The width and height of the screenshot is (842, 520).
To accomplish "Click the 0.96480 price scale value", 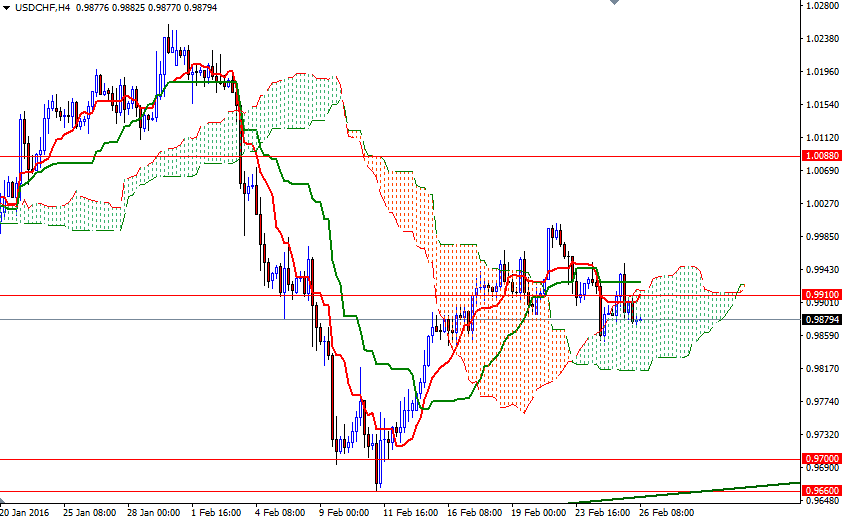I will (822, 502).
